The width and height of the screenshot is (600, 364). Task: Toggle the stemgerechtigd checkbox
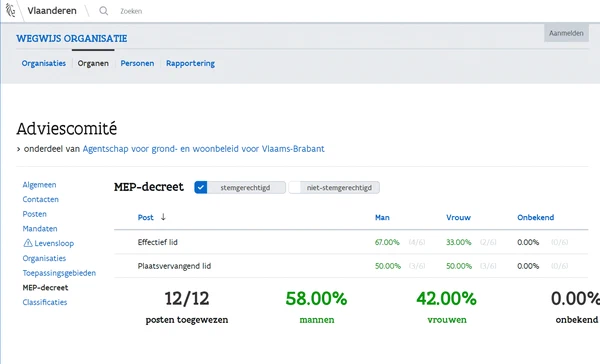point(201,188)
